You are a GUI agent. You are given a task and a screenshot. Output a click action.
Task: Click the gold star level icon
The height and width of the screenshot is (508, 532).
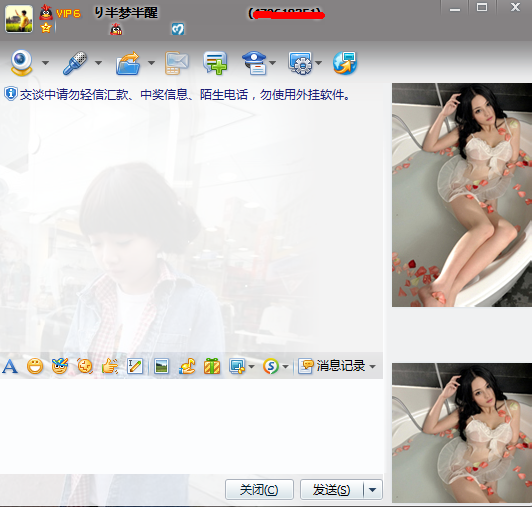click(x=46, y=27)
